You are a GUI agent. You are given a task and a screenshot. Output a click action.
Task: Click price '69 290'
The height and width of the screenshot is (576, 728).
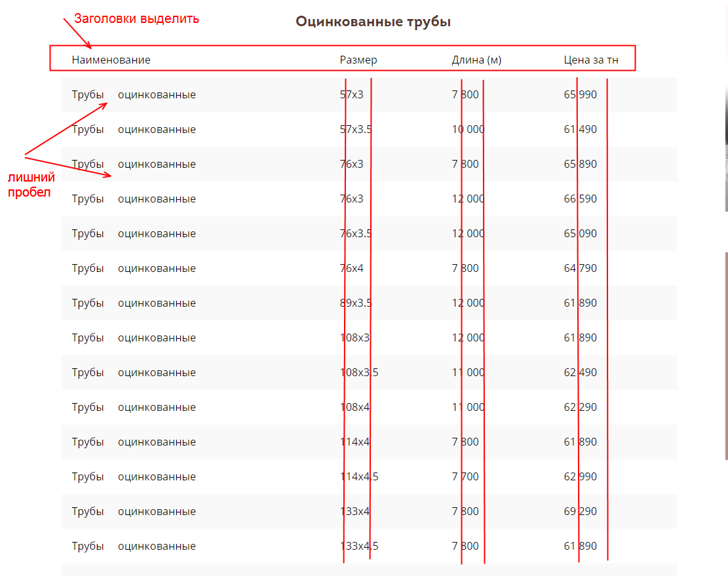point(581,512)
